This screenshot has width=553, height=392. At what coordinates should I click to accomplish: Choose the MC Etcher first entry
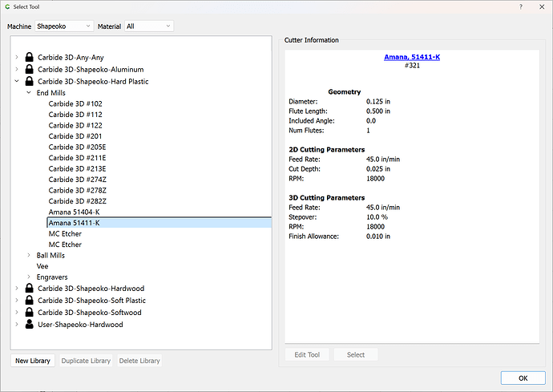65,234
